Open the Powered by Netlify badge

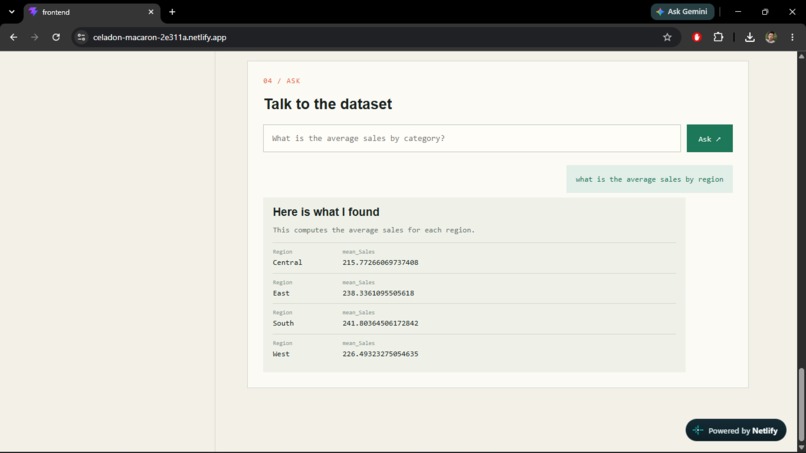point(736,430)
